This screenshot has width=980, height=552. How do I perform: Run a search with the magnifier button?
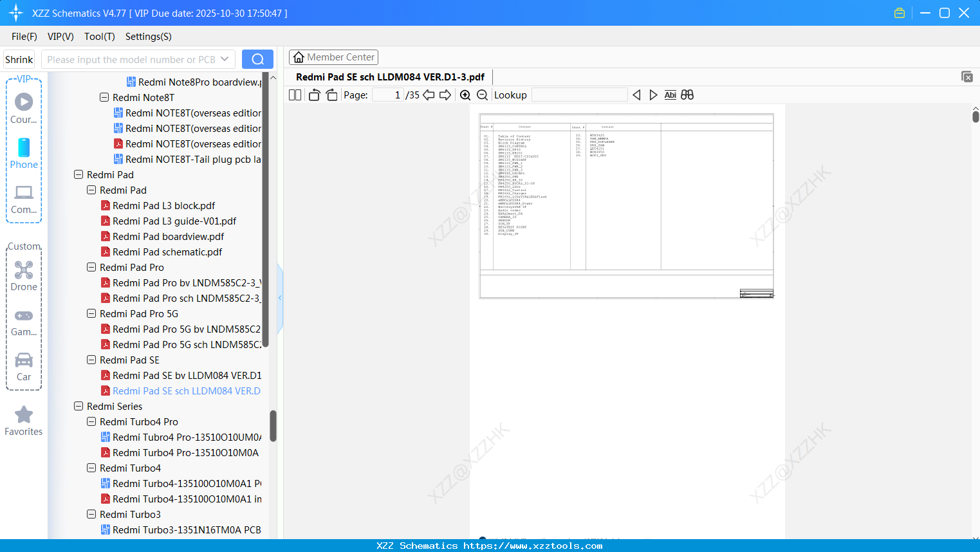click(257, 59)
